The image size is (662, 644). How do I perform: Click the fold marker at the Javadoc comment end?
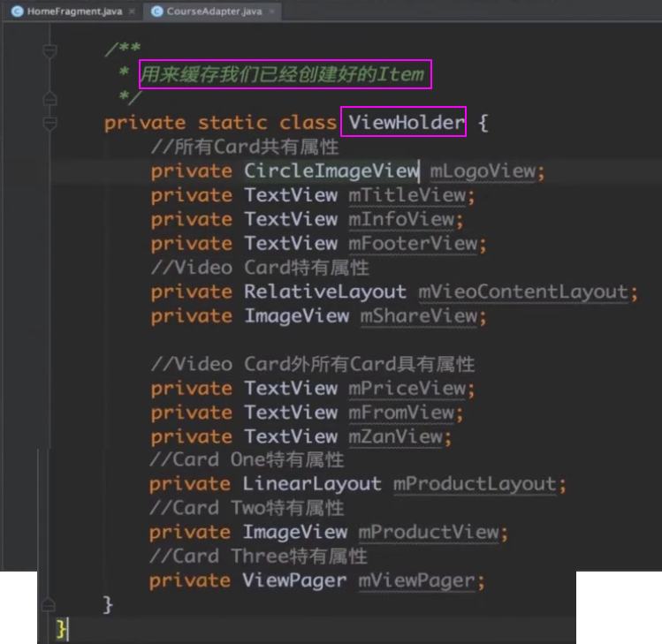49,98
